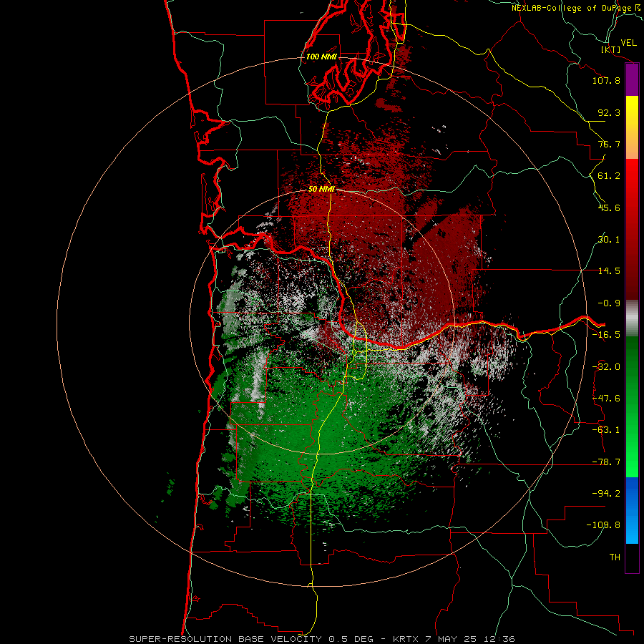This screenshot has width=644, height=644.
Task: Click the -63.1 legend value
Action: [606, 430]
